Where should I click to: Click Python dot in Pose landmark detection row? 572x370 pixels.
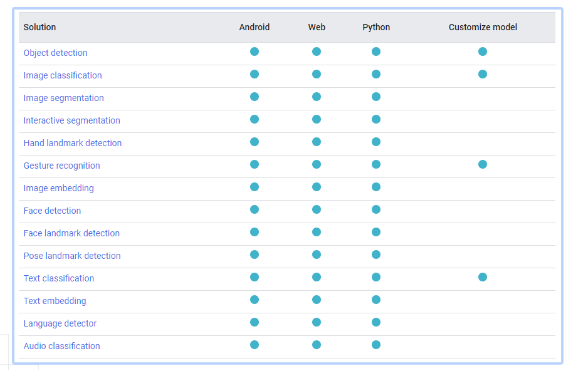(376, 255)
